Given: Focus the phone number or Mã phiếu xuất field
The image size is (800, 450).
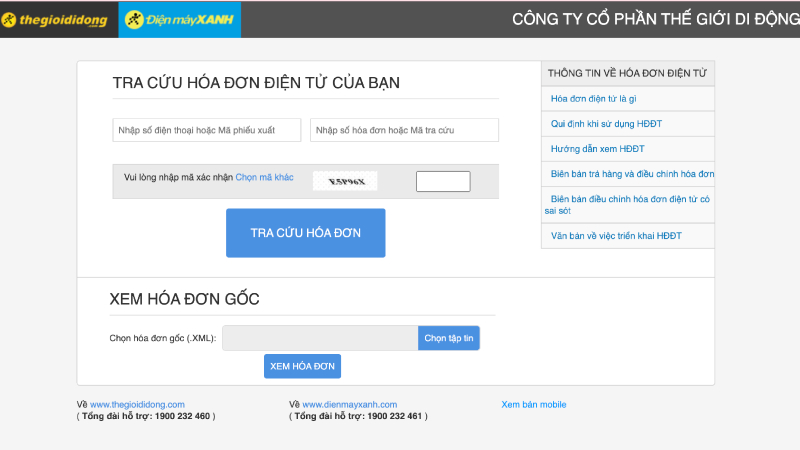Looking at the screenshot, I should point(207,130).
